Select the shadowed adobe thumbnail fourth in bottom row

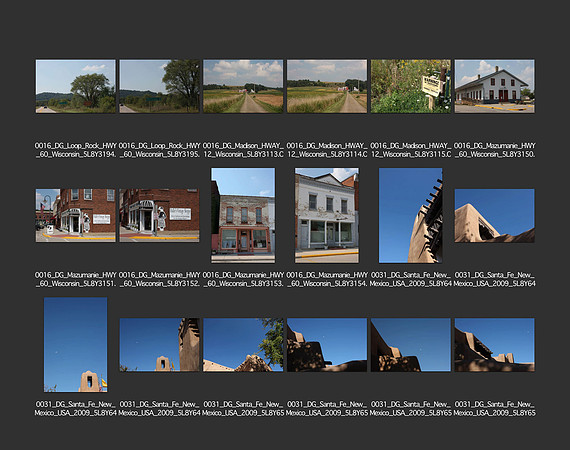click(x=327, y=345)
